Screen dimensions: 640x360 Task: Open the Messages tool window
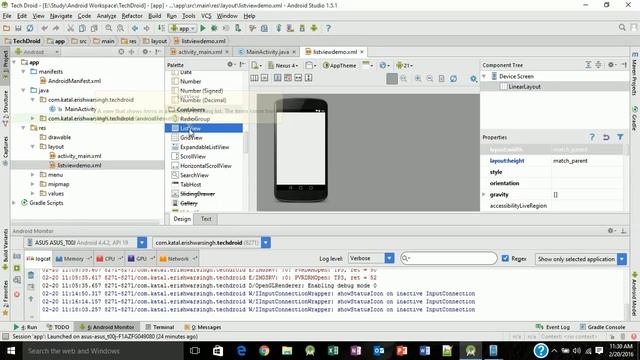tap(203, 327)
